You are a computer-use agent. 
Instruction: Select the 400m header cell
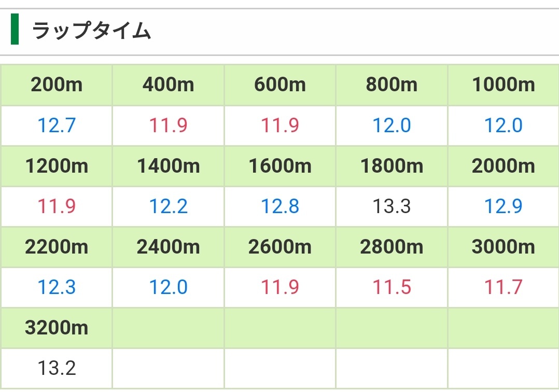coord(168,85)
